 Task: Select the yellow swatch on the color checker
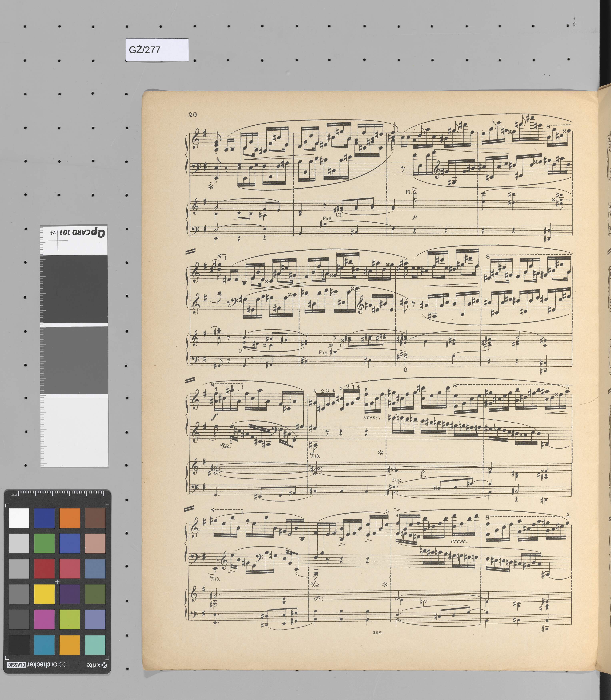44,594
